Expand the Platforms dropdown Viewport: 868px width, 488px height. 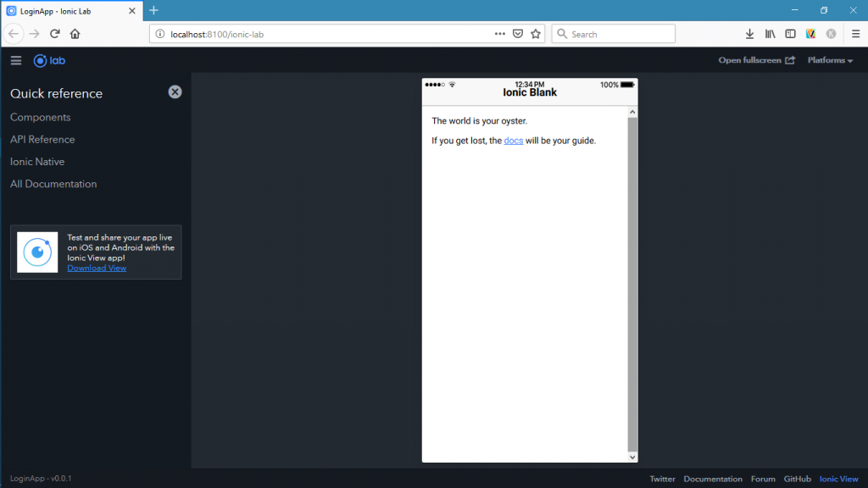pos(830,60)
